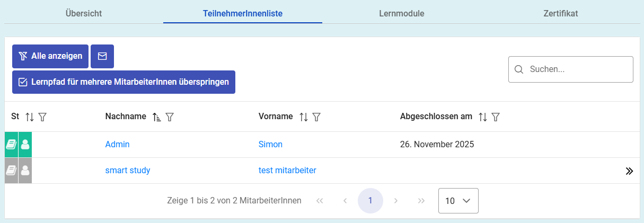Sort the Nachname column
This screenshot has width=644, height=223.
coord(156,117)
